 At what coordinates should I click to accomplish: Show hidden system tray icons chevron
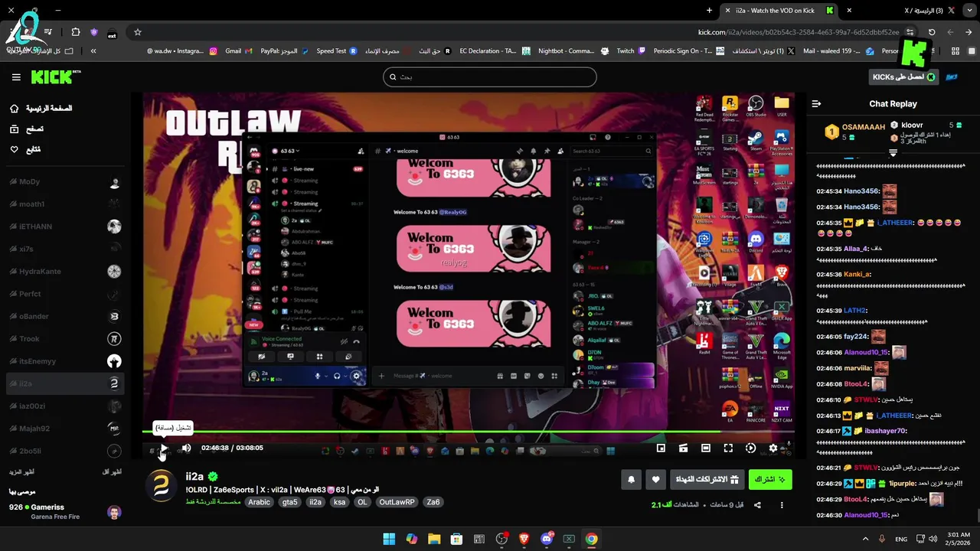pyautogui.click(x=866, y=539)
